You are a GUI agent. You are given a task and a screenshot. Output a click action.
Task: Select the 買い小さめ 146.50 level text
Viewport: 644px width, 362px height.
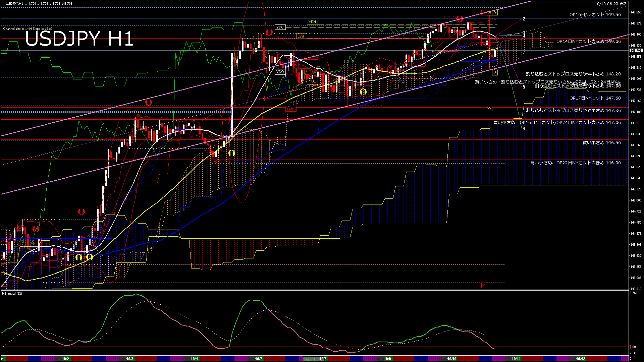point(601,143)
